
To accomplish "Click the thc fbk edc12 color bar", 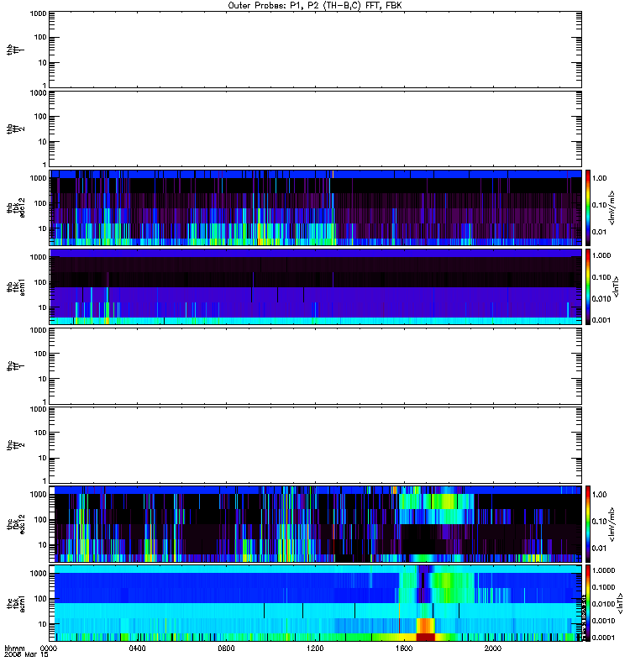I will 588,524.
